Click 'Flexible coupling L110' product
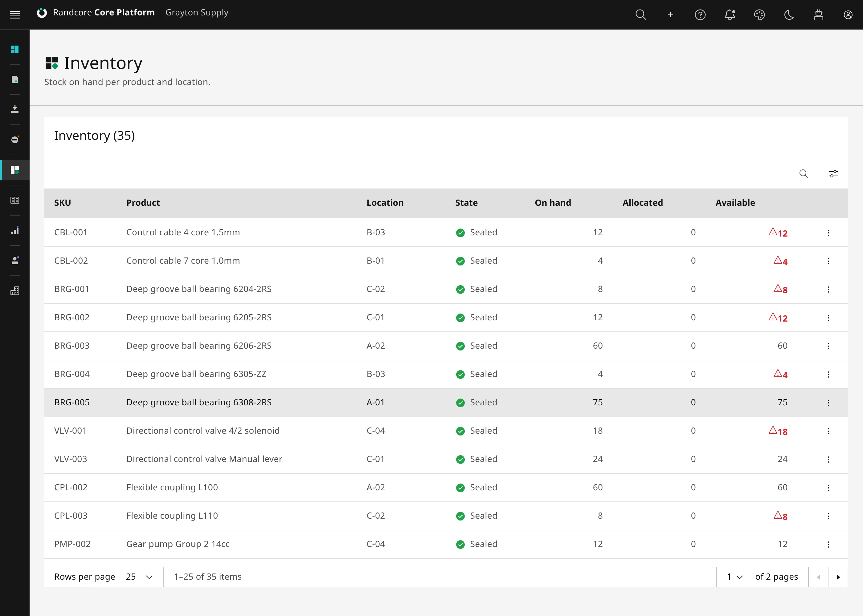Screen dimensions: 863x616 click(x=172, y=516)
